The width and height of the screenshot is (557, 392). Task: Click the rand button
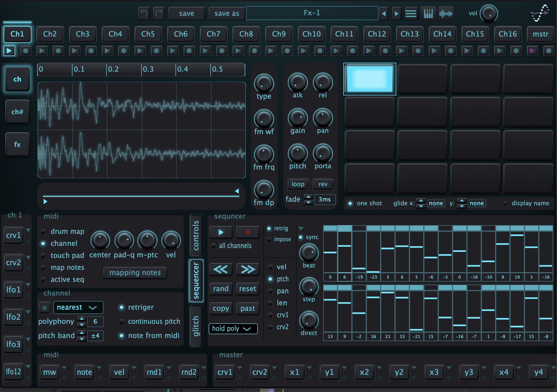221,289
